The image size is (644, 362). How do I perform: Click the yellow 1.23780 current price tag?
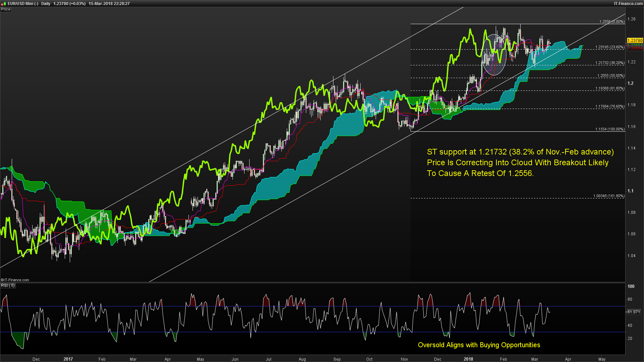(635, 41)
